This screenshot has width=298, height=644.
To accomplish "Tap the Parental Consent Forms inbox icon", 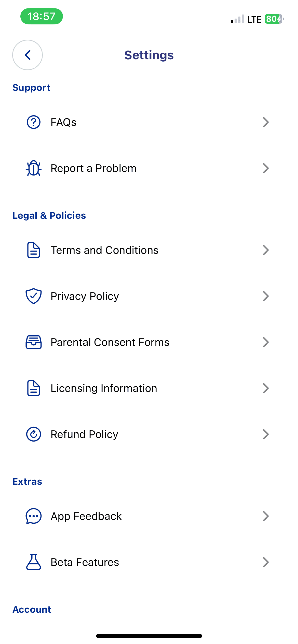I will (34, 342).
